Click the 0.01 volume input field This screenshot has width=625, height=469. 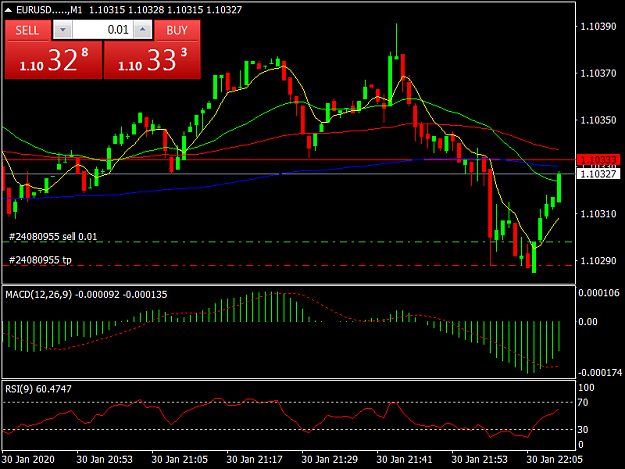103,30
